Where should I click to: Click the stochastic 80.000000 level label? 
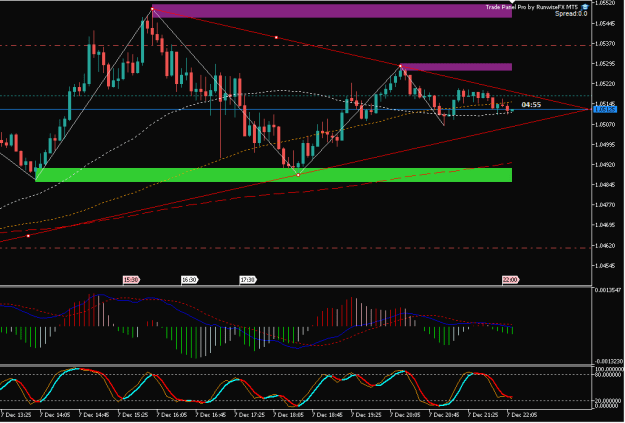tap(609, 374)
